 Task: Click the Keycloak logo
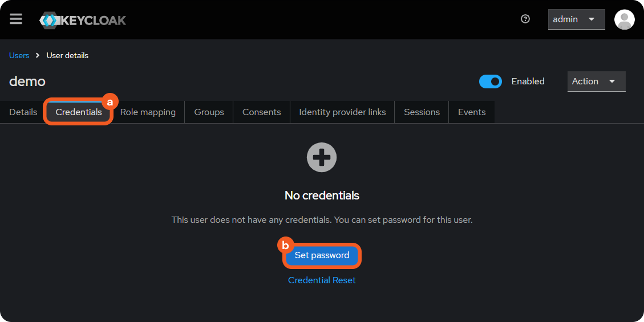click(83, 21)
